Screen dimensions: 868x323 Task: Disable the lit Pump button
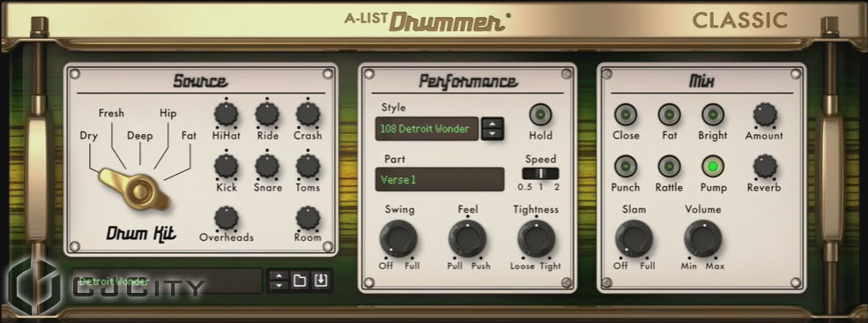(712, 166)
